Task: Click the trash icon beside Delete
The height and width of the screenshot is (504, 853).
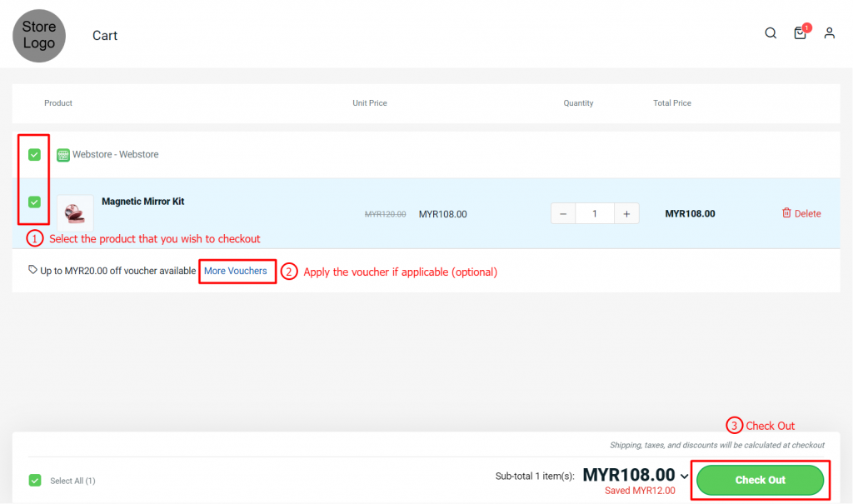Action: (x=786, y=213)
